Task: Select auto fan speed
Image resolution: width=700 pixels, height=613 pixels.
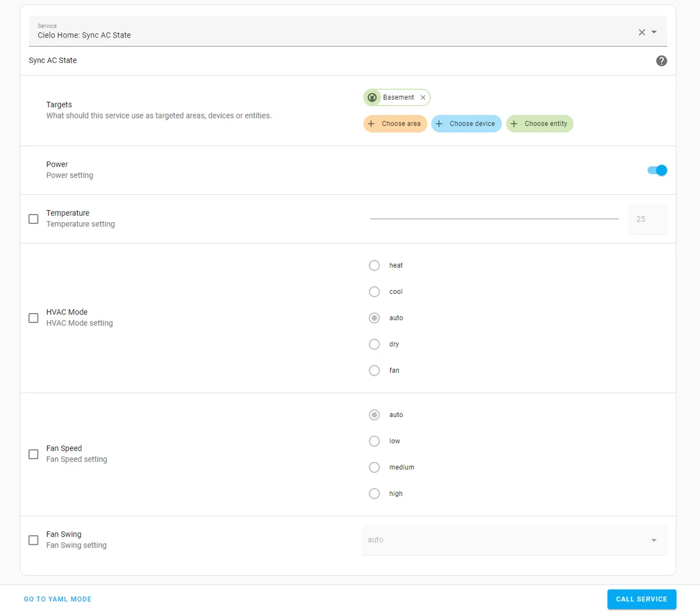Action: pyautogui.click(x=374, y=415)
